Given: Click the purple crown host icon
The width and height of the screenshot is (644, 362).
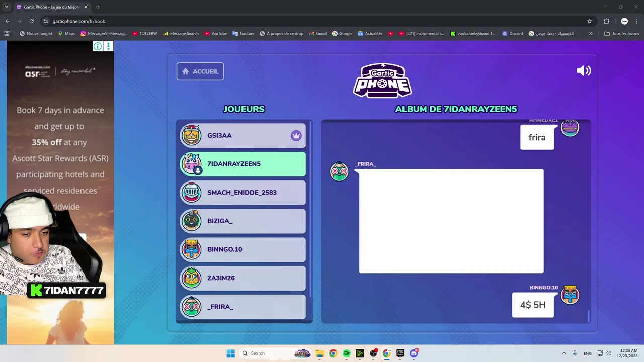Looking at the screenshot, I should [x=296, y=136].
